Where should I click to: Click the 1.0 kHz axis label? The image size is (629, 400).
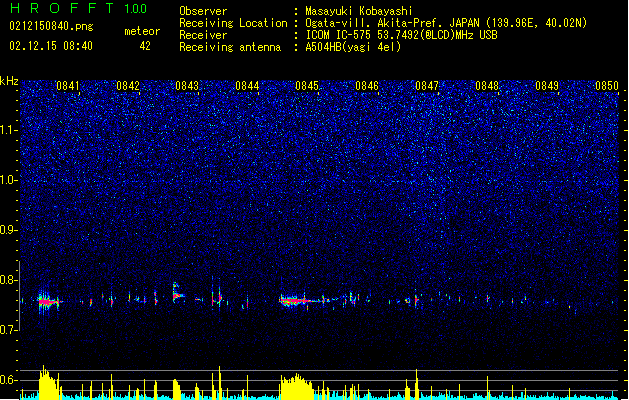click(x=8, y=180)
